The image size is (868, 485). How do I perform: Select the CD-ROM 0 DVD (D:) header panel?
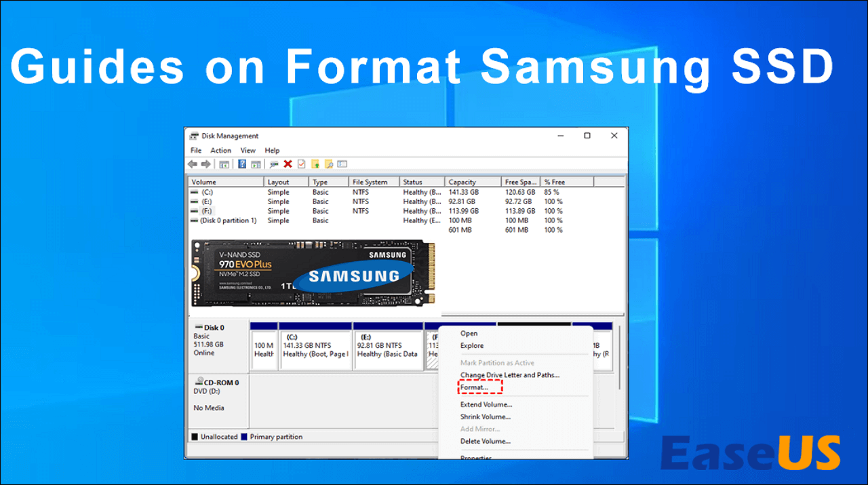219,400
